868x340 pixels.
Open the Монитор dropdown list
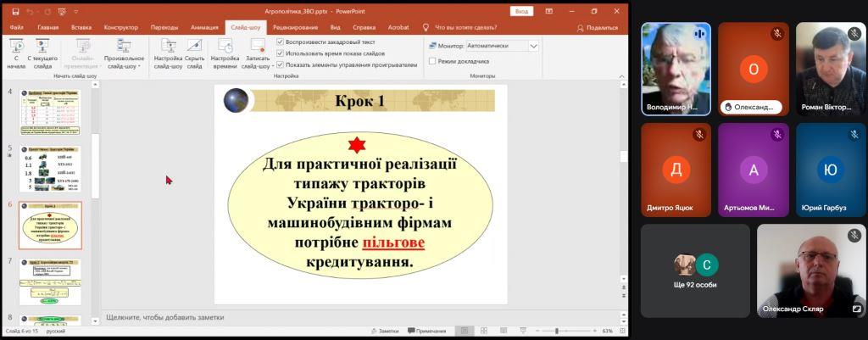point(533,46)
